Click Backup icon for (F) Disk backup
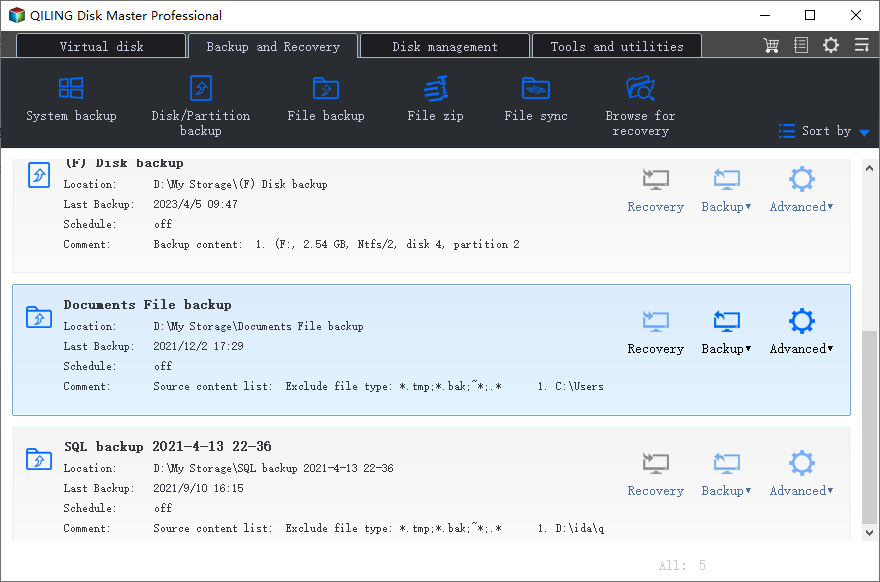The height and width of the screenshot is (582, 880). tap(727, 180)
